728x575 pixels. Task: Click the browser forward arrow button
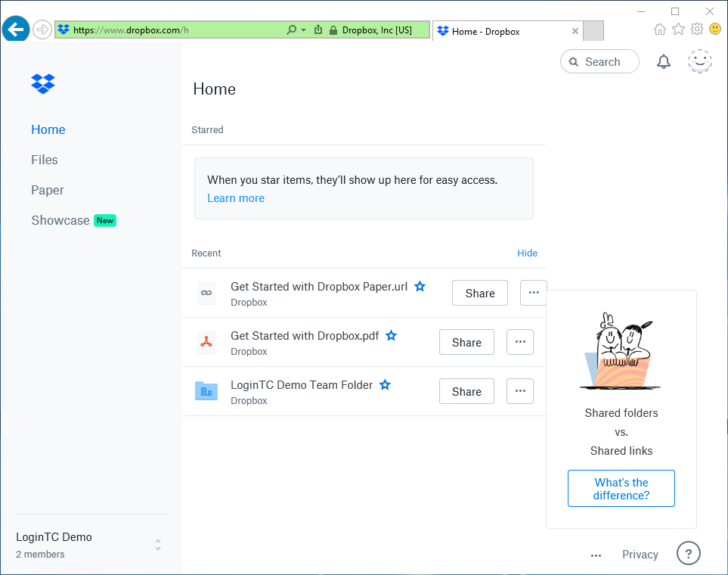point(42,30)
